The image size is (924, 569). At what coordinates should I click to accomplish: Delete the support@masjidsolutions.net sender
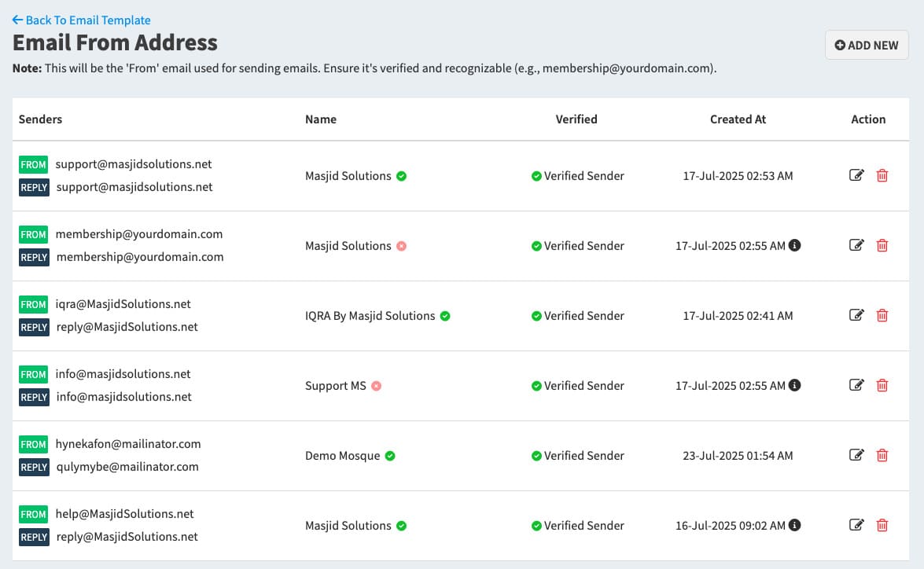[x=882, y=175]
